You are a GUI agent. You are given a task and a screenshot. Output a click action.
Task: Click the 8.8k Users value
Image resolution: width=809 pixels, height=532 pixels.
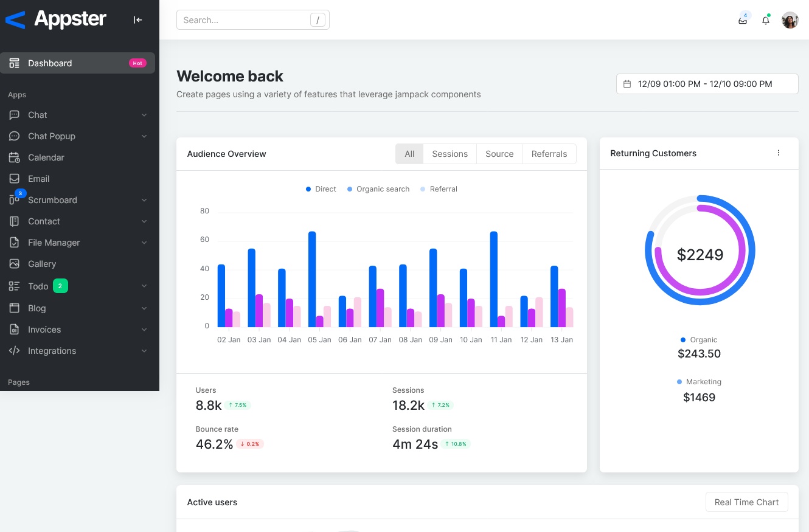pyautogui.click(x=209, y=406)
